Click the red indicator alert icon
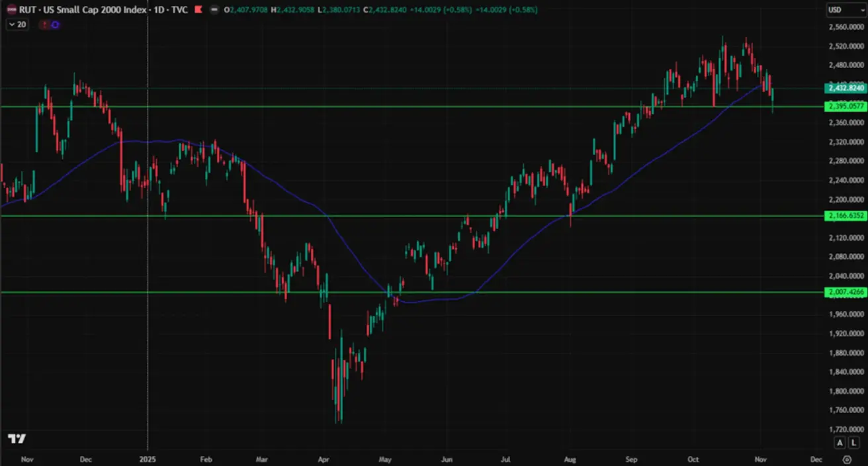Screen dimensions: 868x466 [44, 24]
